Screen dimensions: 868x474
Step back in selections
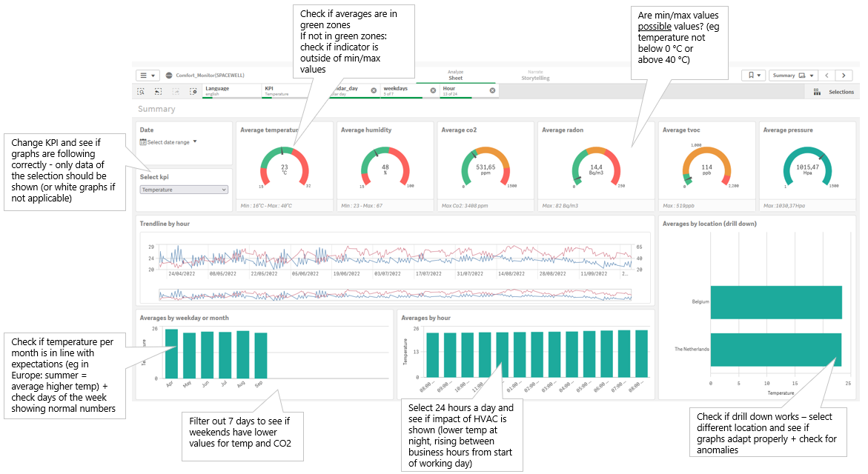(x=159, y=91)
